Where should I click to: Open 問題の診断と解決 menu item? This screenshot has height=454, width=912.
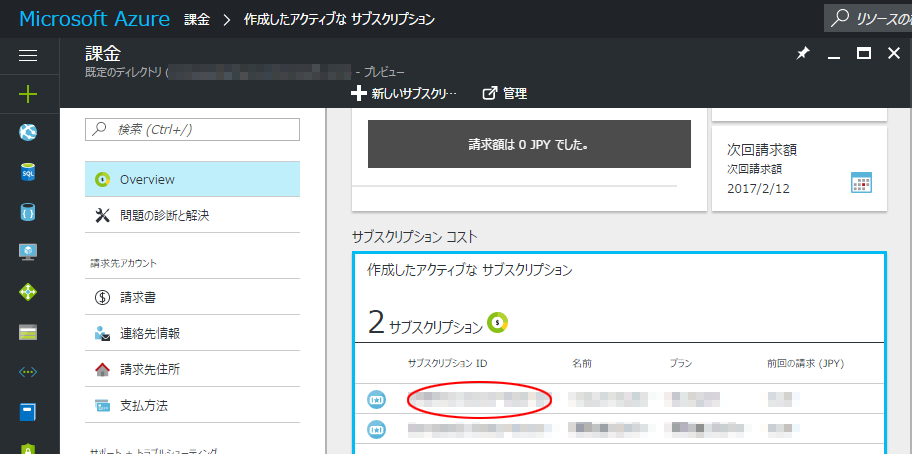(x=193, y=216)
